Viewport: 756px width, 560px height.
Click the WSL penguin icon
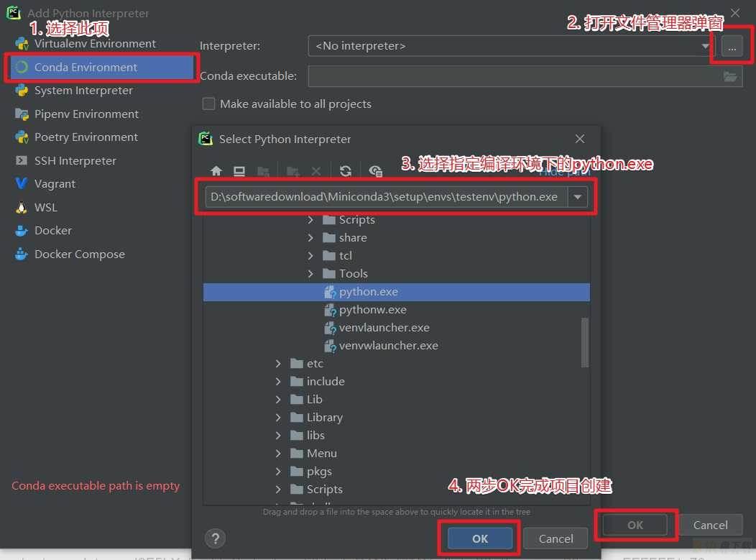pos(22,208)
